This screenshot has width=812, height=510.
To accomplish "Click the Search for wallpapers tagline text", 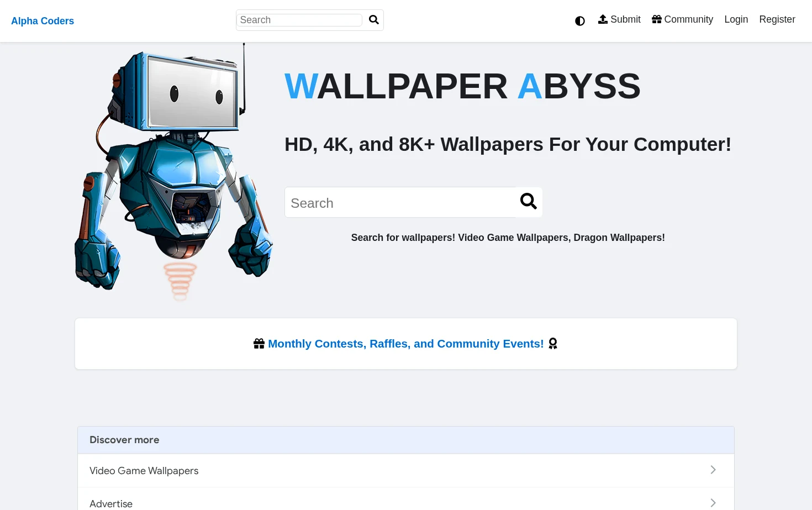I will coord(508,238).
